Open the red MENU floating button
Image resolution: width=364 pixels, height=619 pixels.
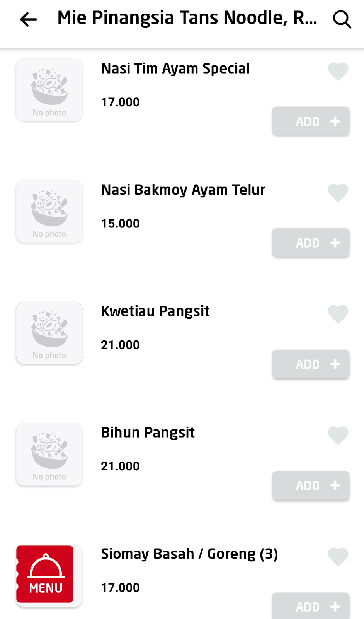point(45,574)
